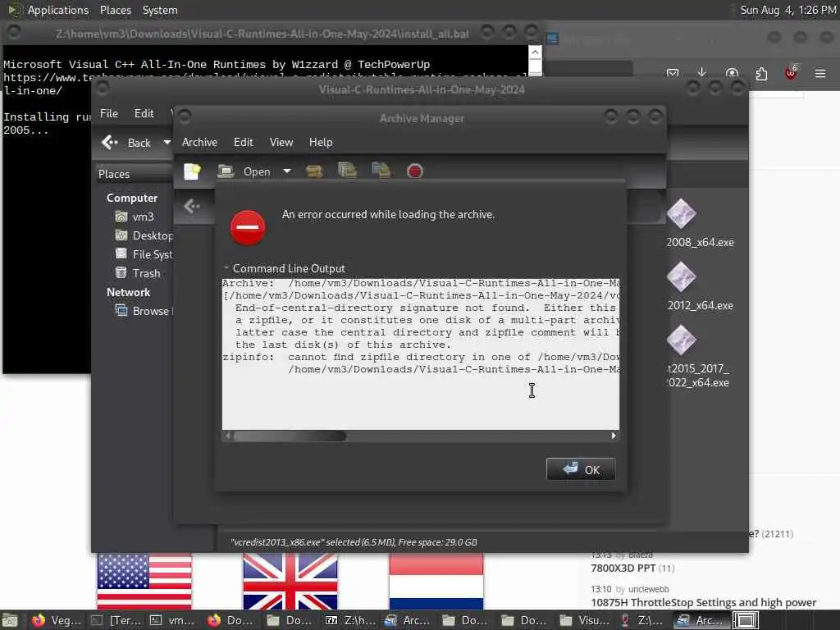This screenshot has height=630, width=840.
Task: Click the uBlock Origin shield icon
Action: (x=791, y=72)
